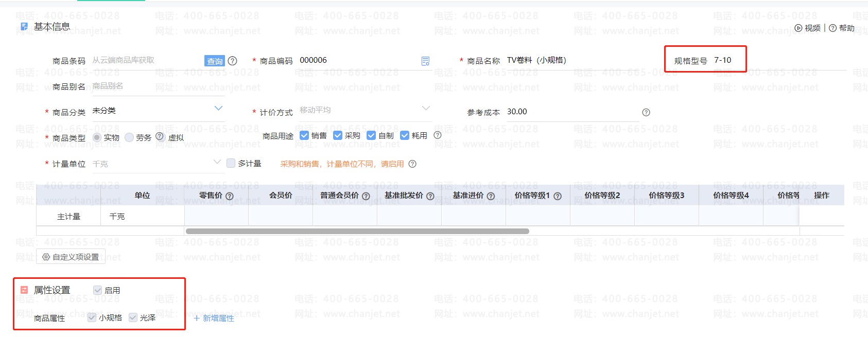Click the 查询 barcode lookup button
868x337 pixels.
(215, 61)
